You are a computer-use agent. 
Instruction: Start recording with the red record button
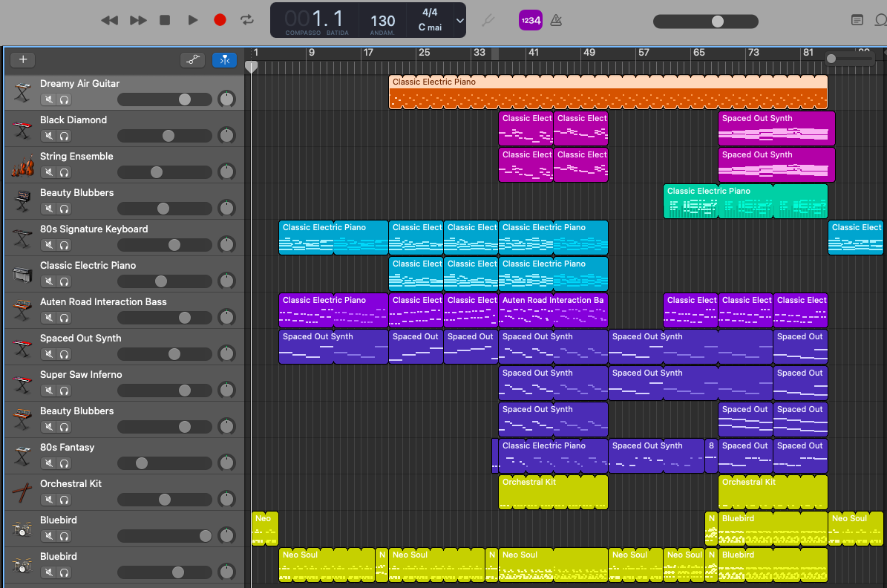pos(220,20)
